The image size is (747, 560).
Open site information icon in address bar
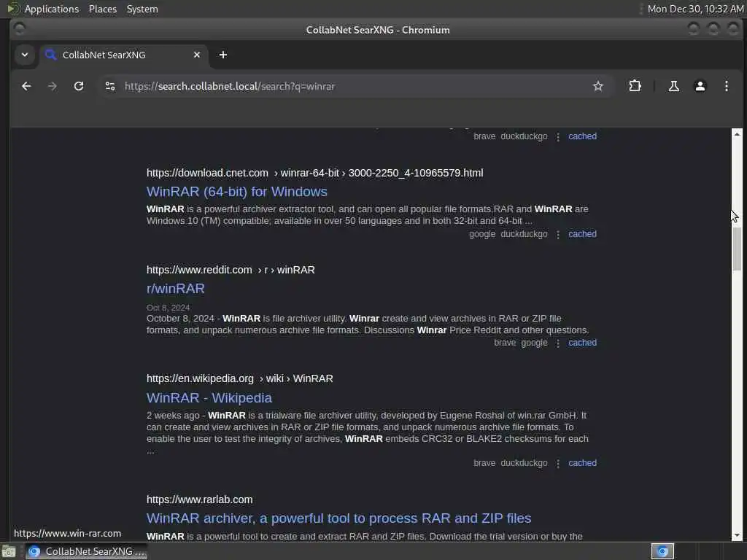coord(110,86)
